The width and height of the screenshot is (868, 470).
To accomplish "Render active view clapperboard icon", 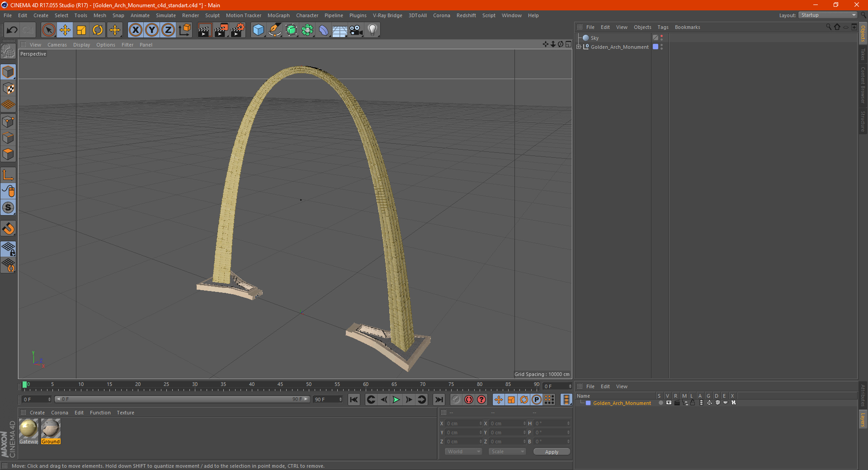I will (x=204, y=30).
